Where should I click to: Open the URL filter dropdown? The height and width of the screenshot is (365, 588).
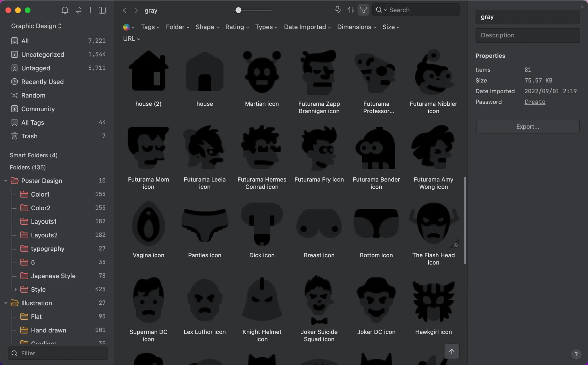(x=131, y=39)
